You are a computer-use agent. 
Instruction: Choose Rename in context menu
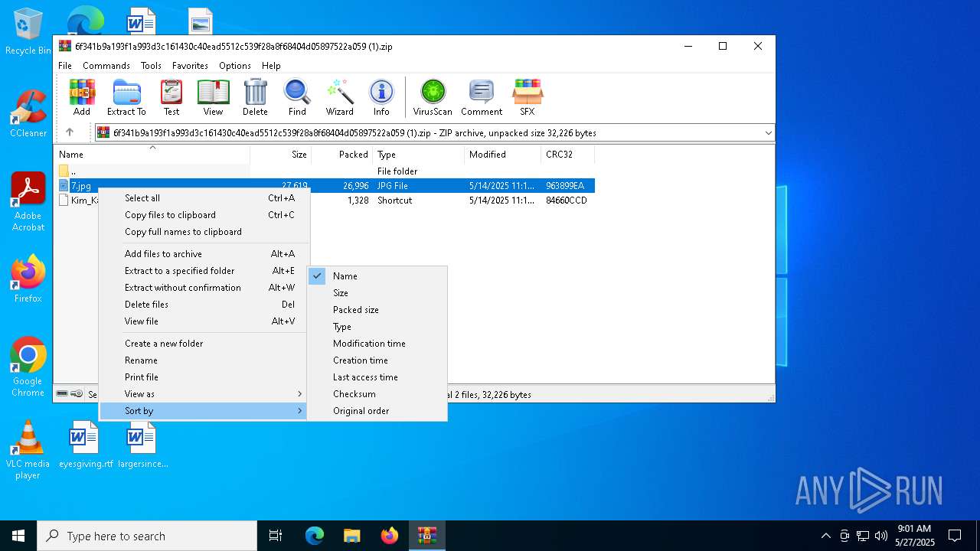coord(203,360)
